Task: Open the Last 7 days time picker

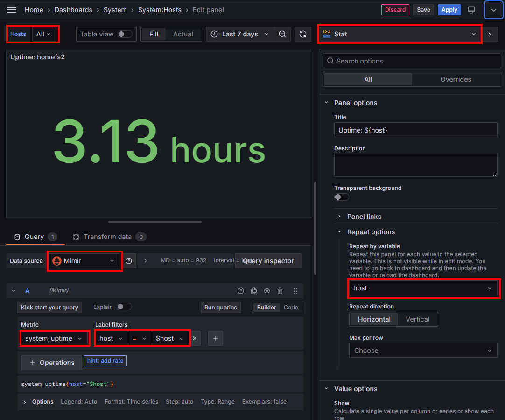Action: (240, 34)
